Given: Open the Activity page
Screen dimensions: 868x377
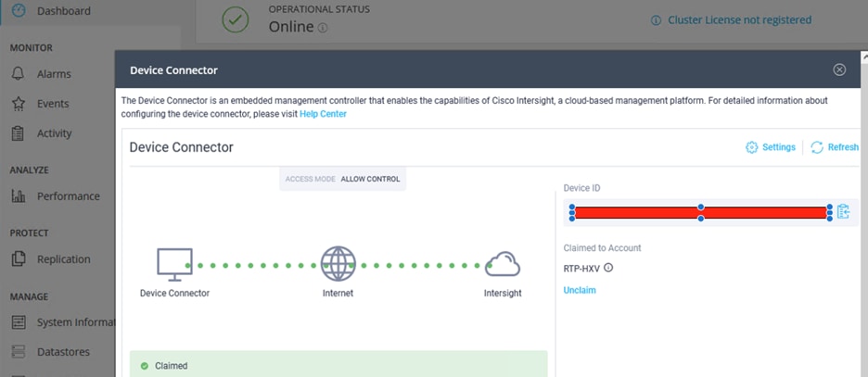Looking at the screenshot, I should click(x=54, y=133).
